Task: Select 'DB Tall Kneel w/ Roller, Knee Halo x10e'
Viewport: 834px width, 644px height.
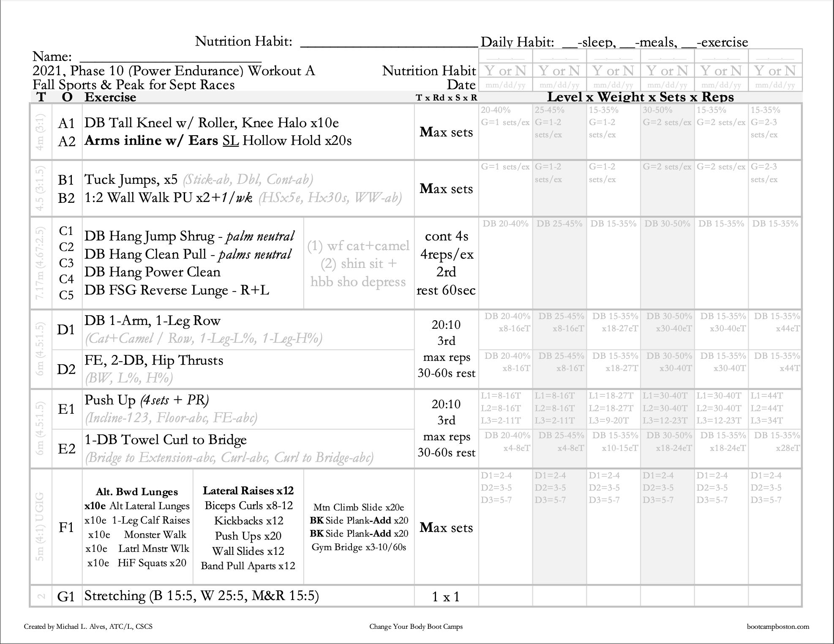Action: point(211,123)
